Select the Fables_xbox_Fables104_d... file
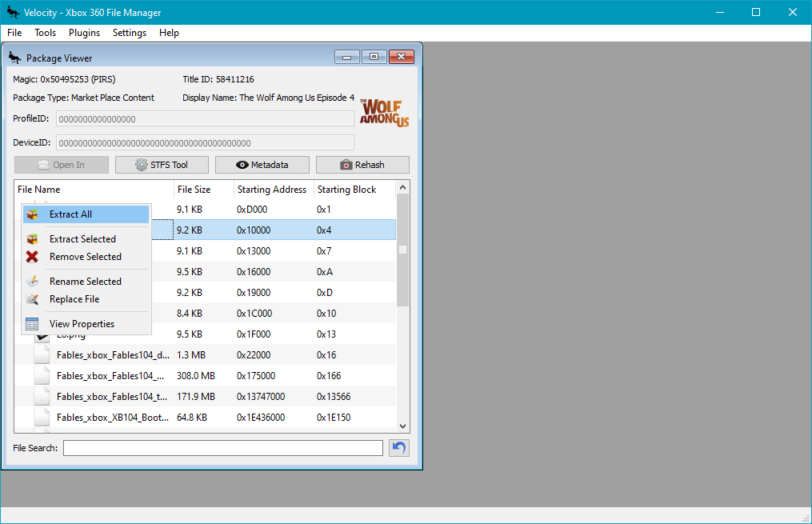812x524 pixels. point(113,355)
